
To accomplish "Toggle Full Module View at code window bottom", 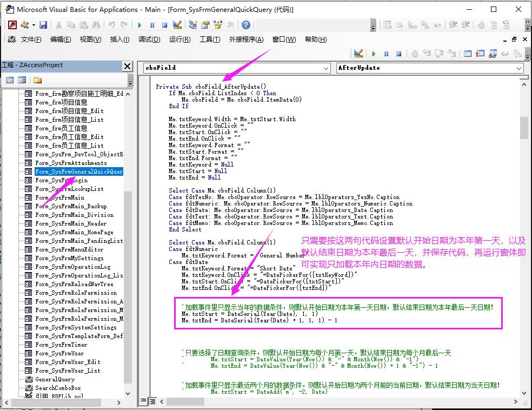I will click(x=153, y=401).
